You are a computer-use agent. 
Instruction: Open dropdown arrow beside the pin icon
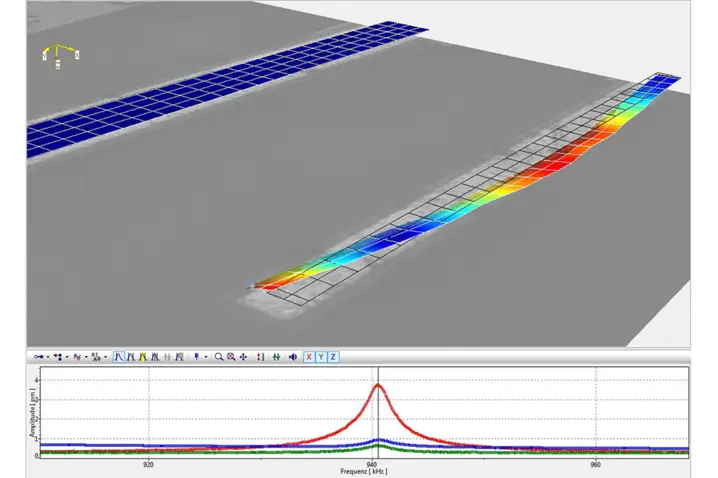coord(205,357)
